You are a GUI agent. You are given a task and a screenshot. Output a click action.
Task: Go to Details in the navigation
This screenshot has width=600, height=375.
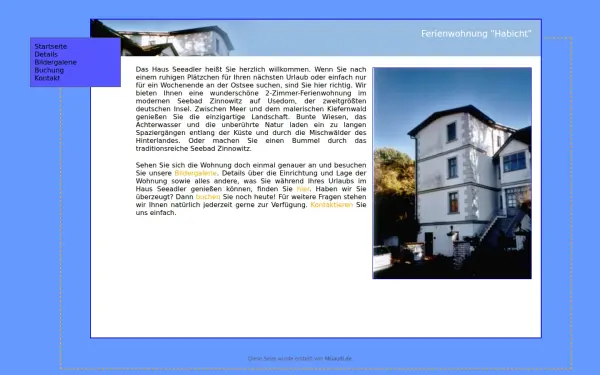46,54
